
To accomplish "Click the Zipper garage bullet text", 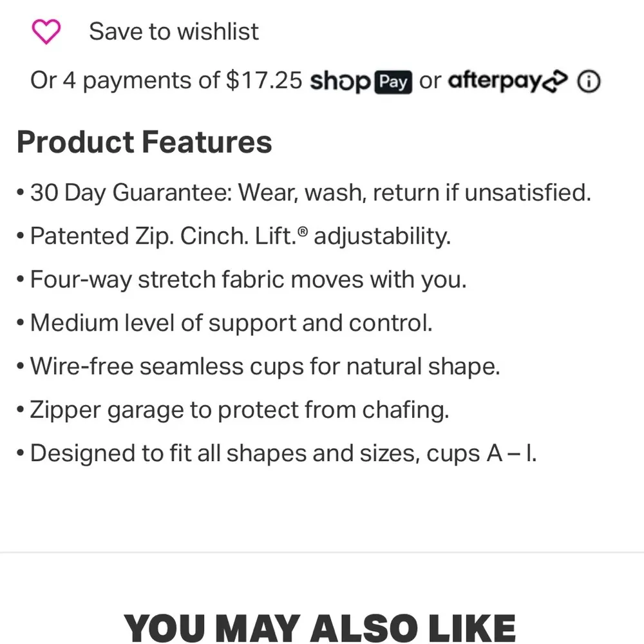I will [238, 410].
